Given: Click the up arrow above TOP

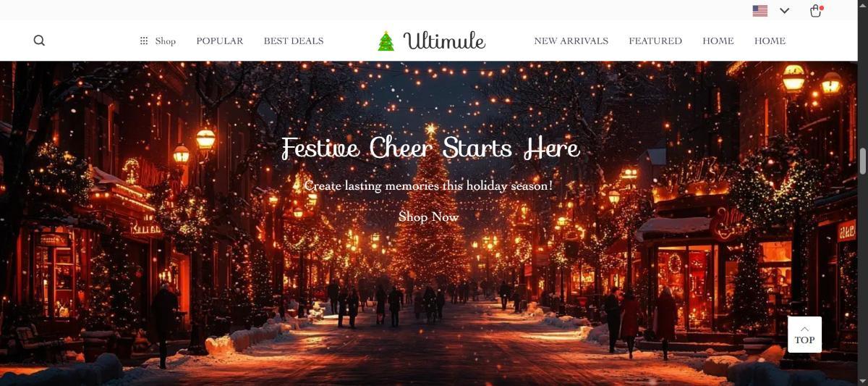Looking at the screenshot, I should point(804,330).
